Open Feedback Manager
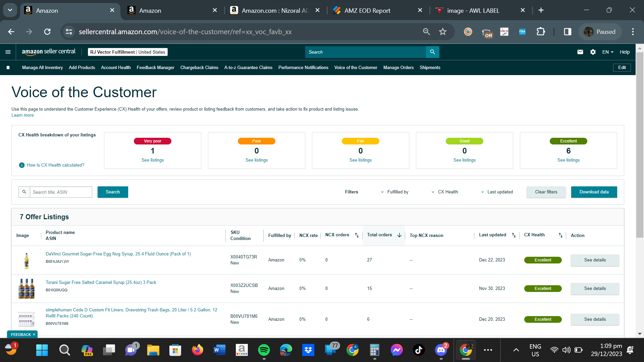644x362 pixels. (x=155, y=68)
